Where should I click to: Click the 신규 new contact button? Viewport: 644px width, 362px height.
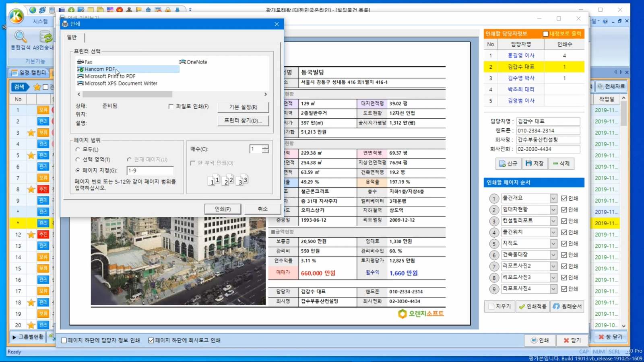coord(508,163)
